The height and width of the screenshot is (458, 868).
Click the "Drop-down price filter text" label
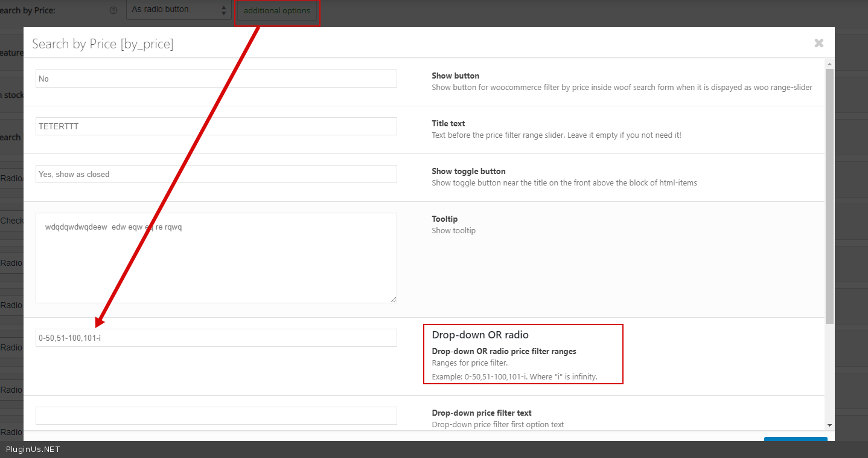pyautogui.click(x=481, y=413)
